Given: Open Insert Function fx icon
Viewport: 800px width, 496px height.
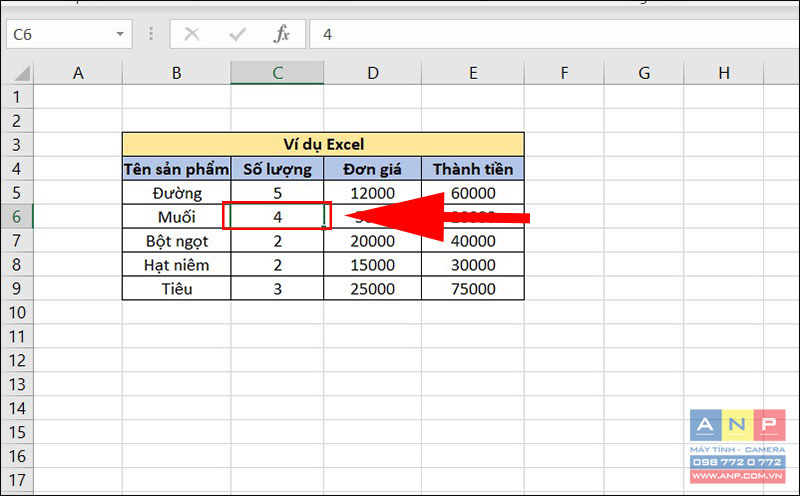Looking at the screenshot, I should pyautogui.click(x=282, y=34).
